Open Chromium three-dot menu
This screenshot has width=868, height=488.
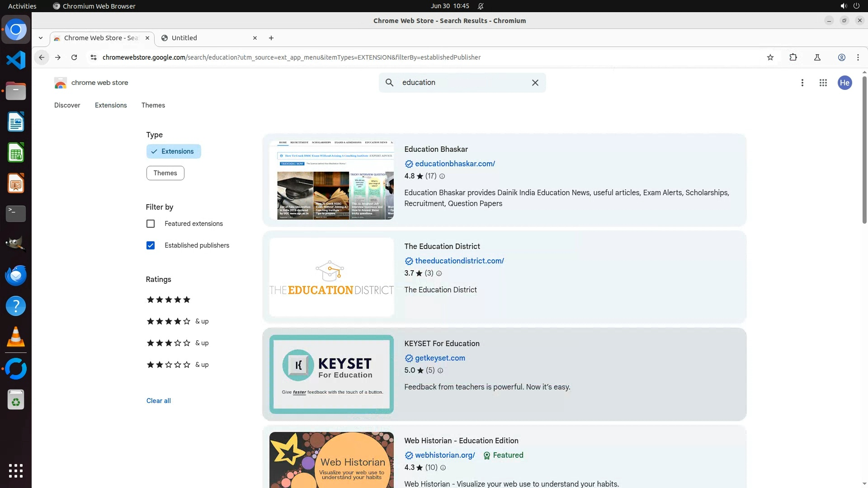(x=858, y=57)
